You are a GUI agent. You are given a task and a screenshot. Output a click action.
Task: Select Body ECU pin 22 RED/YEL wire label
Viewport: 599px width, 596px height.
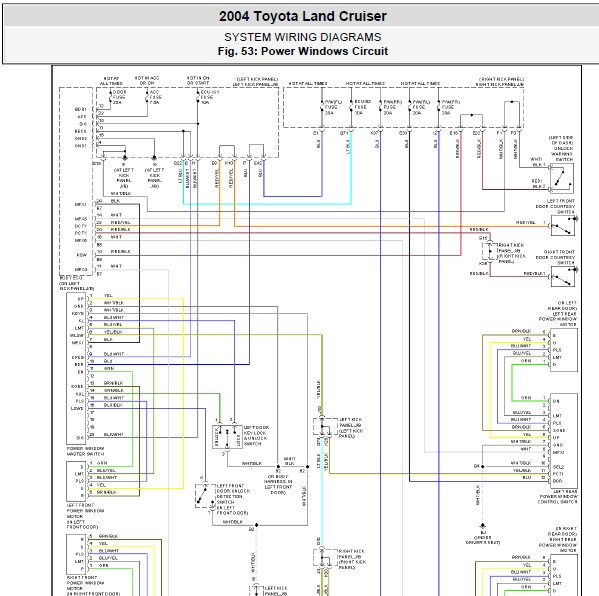(x=120, y=222)
